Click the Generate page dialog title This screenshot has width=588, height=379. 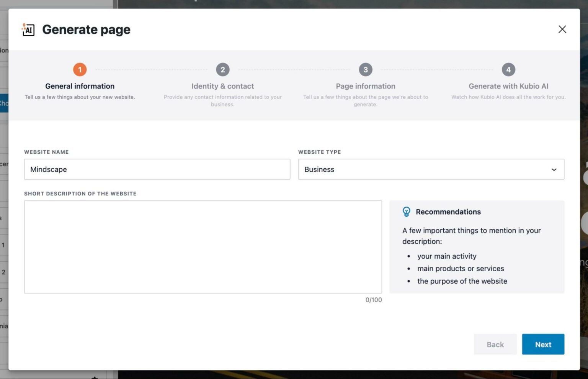[86, 29]
